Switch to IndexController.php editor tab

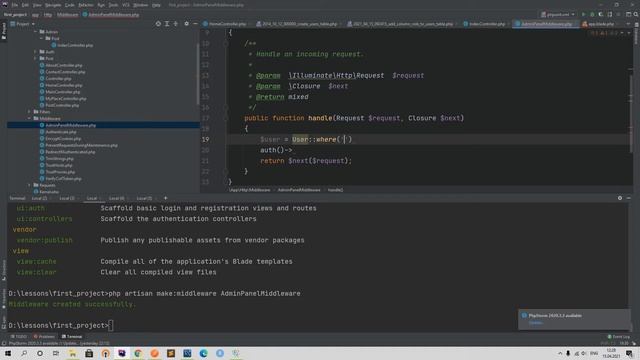tap(484, 24)
